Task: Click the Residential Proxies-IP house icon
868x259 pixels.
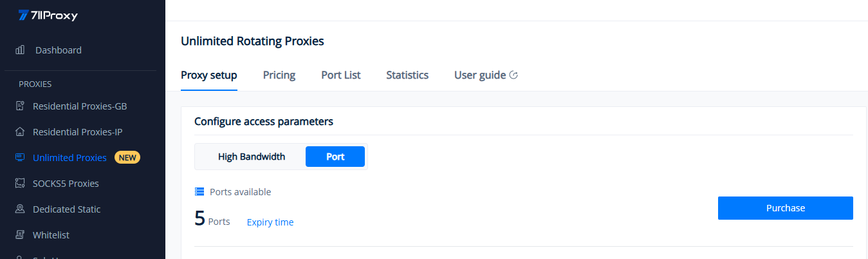Action: click(20, 132)
